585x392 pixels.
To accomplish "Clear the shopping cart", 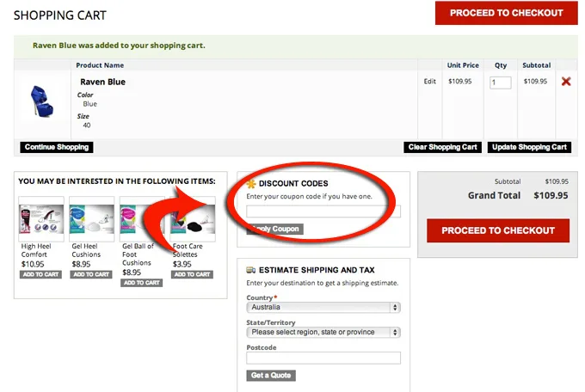I will pyautogui.click(x=442, y=147).
